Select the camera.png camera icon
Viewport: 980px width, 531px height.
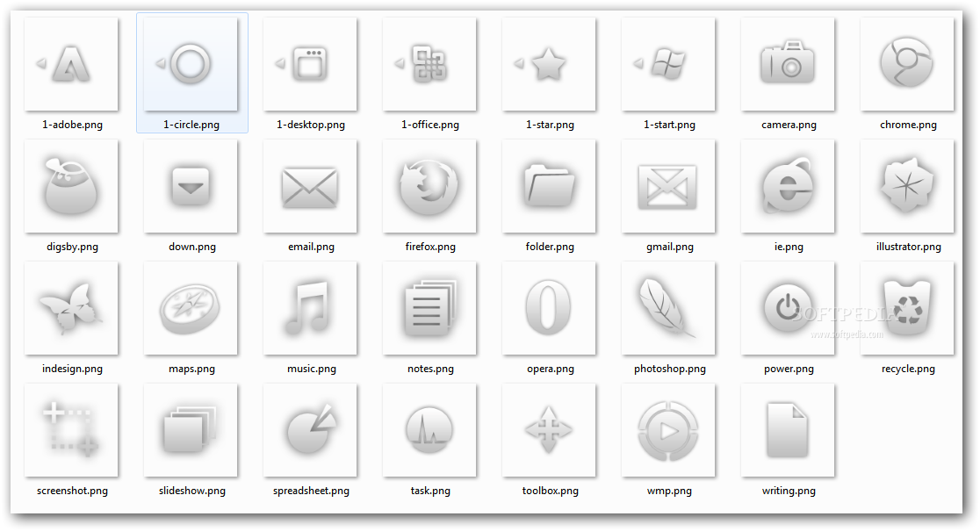(x=788, y=64)
